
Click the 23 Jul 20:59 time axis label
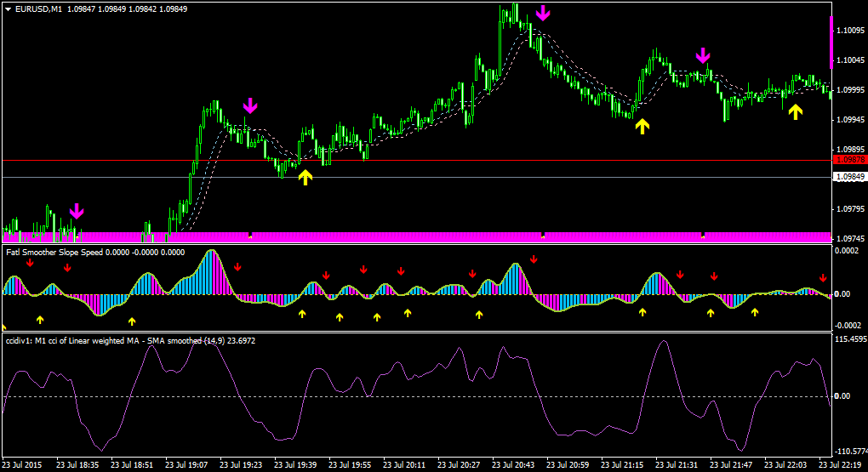point(568,465)
